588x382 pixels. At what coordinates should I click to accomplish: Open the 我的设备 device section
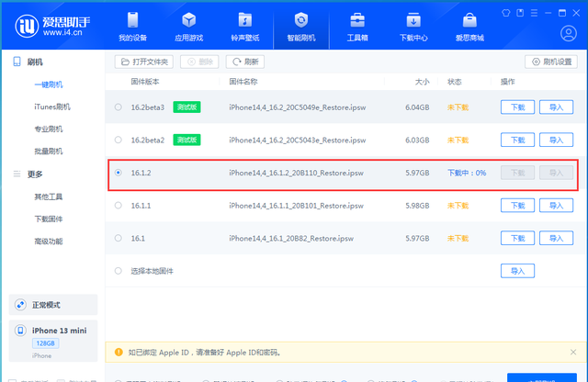pos(132,27)
